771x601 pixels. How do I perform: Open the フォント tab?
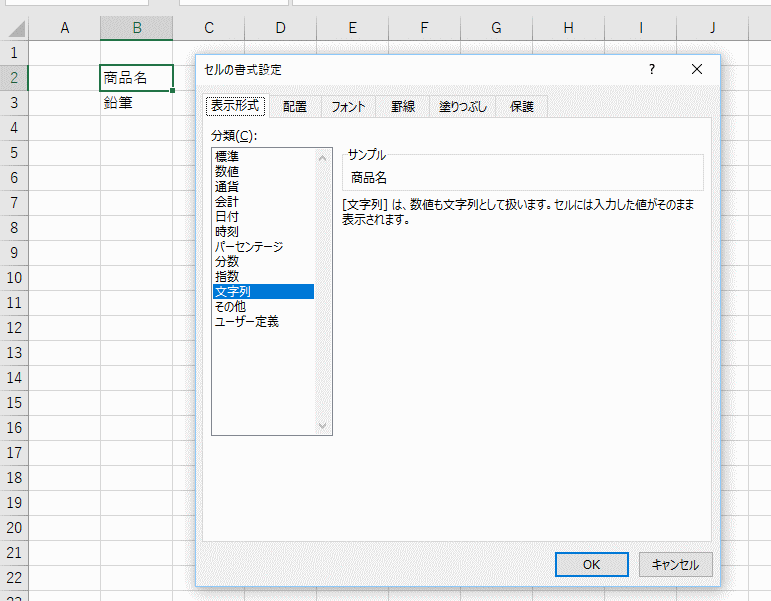(x=348, y=107)
